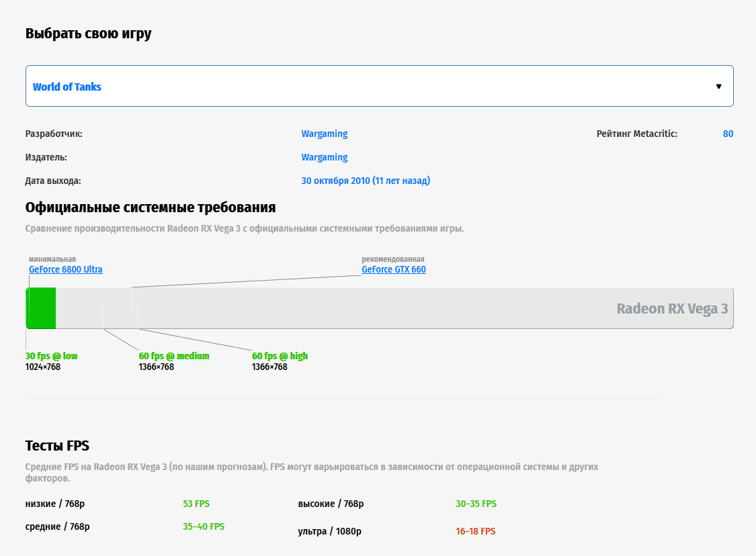This screenshot has width=756, height=556.
Task: Click the 'рекомендованная' caption above GeForce GTX 660
Action: [393, 259]
